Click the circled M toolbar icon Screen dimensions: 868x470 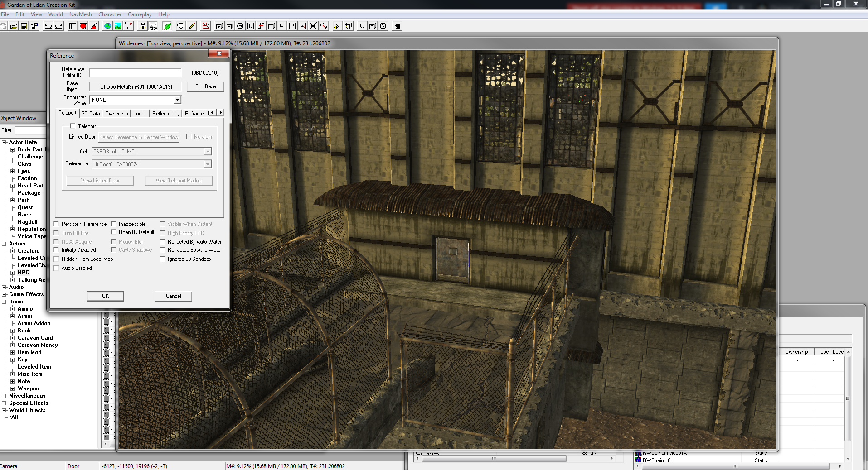tap(240, 26)
